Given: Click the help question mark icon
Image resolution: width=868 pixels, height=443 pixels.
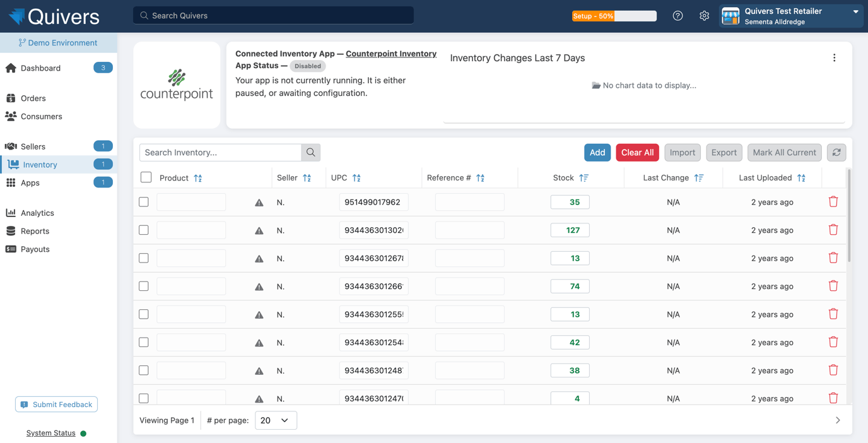Looking at the screenshot, I should pos(677,16).
